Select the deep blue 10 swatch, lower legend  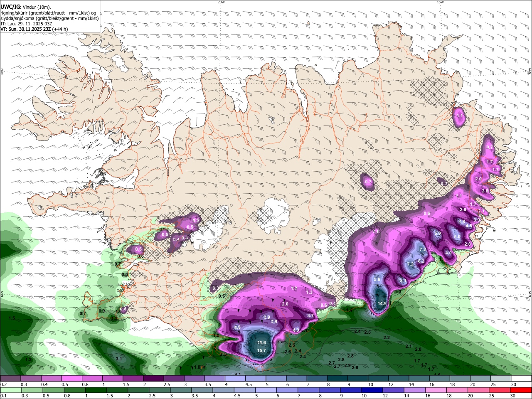coord(372,390)
